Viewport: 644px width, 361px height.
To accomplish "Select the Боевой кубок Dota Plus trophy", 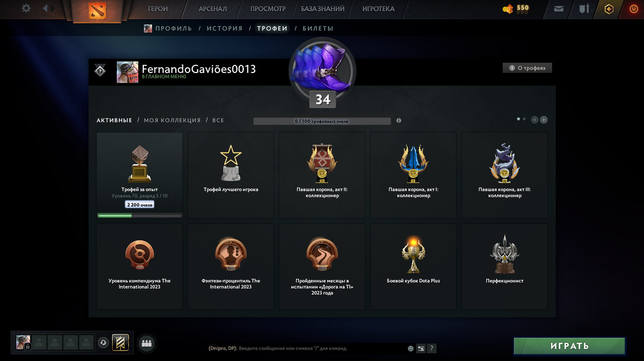I will [414, 266].
